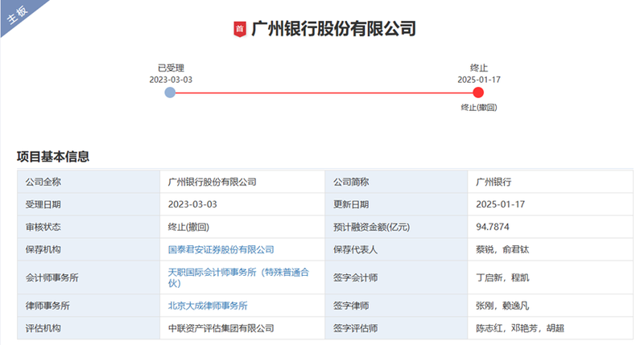
Task: Open the 国泰君安证券股份有限公司 sponsor link
Action: click(x=221, y=250)
